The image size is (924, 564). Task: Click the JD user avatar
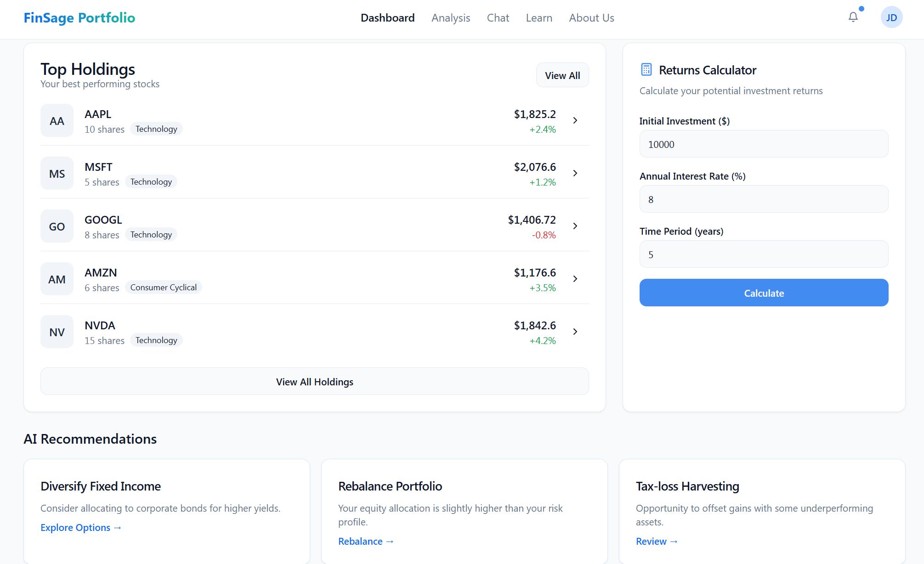point(891,17)
